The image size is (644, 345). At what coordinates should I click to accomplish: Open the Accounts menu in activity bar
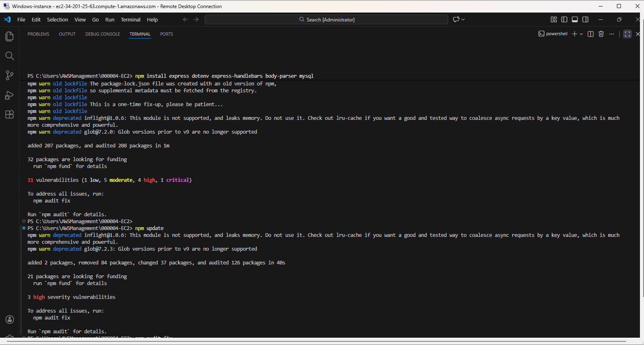click(10, 319)
